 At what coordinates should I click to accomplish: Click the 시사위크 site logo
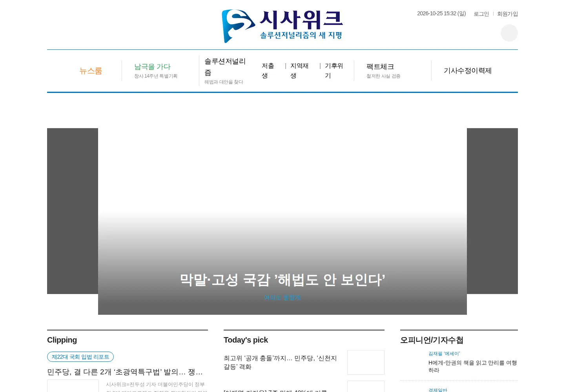[282, 26]
